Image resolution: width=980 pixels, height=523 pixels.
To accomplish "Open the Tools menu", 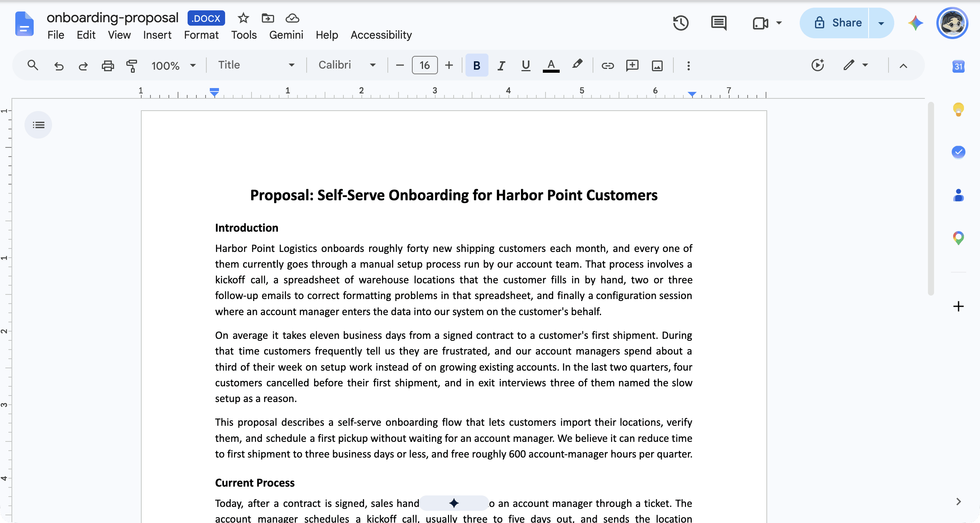I will click(244, 35).
